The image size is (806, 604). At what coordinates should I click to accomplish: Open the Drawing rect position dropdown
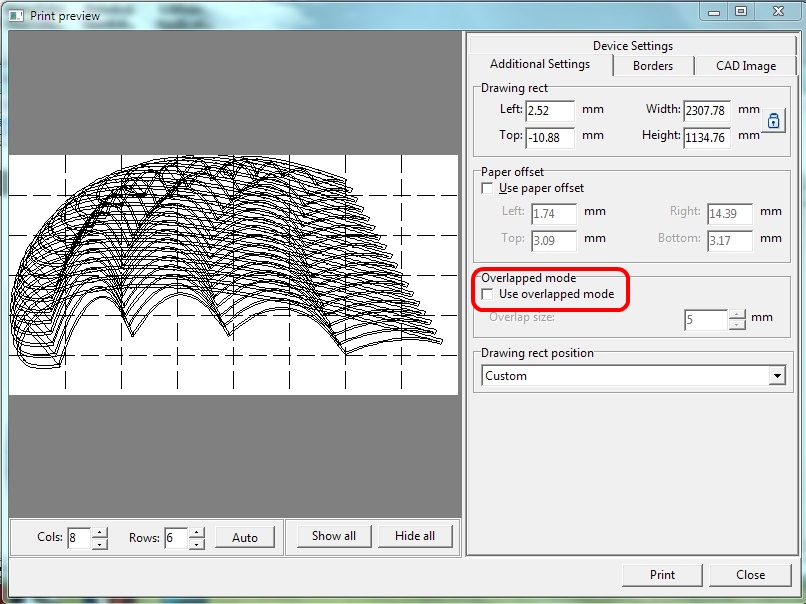click(777, 376)
